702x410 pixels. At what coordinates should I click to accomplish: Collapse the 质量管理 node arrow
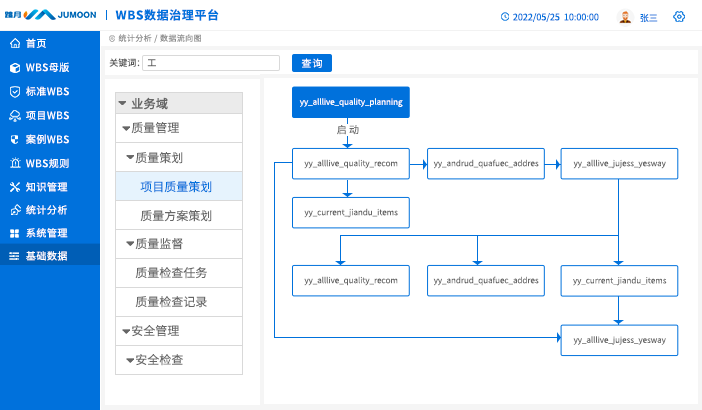pos(126,128)
